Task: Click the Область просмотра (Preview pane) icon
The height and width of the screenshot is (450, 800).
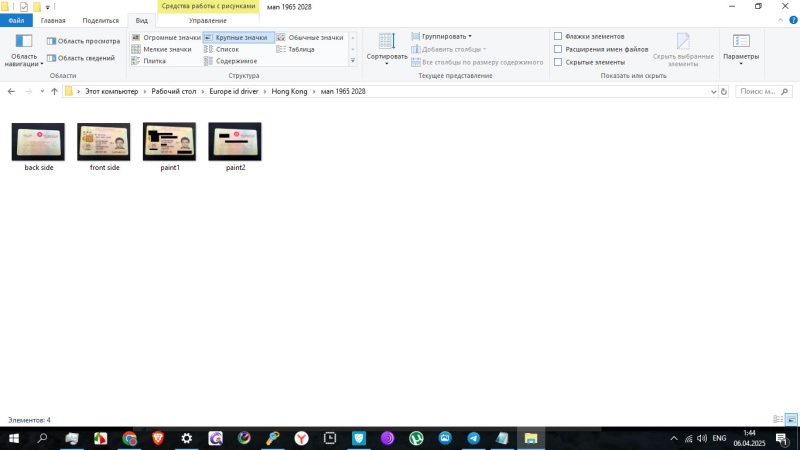Action: click(x=51, y=41)
